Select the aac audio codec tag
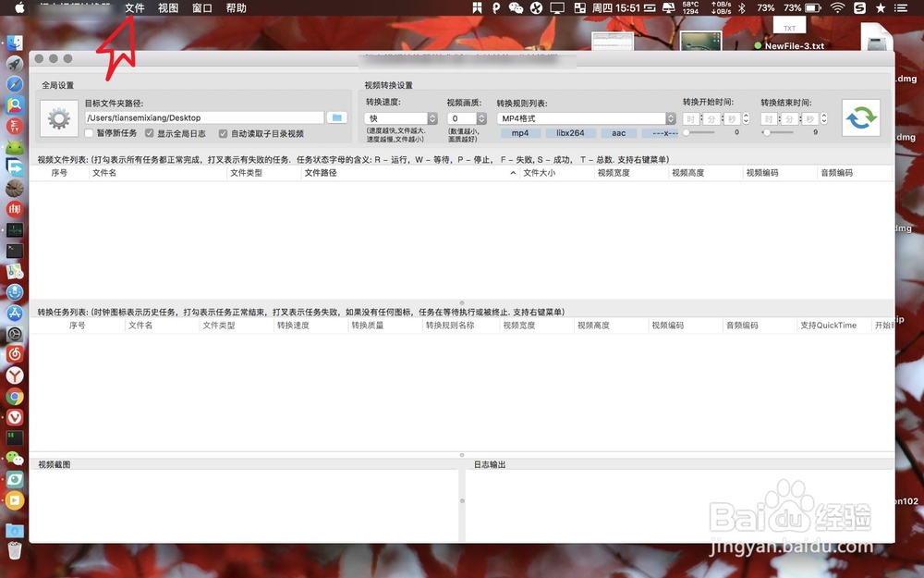This screenshot has width=924, height=578. 617,133
